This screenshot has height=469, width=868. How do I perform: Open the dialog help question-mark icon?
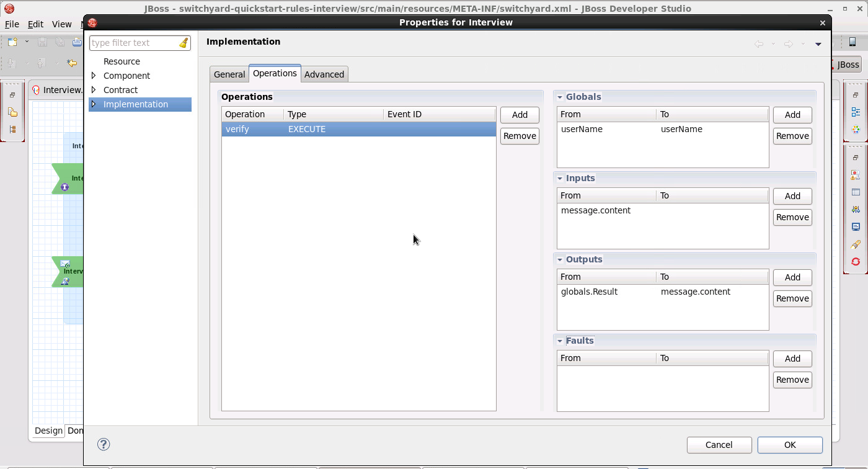(104, 444)
